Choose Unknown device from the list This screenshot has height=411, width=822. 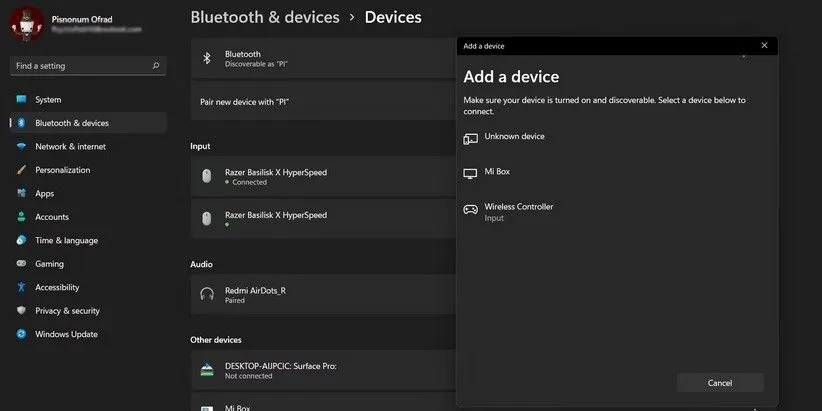click(514, 137)
